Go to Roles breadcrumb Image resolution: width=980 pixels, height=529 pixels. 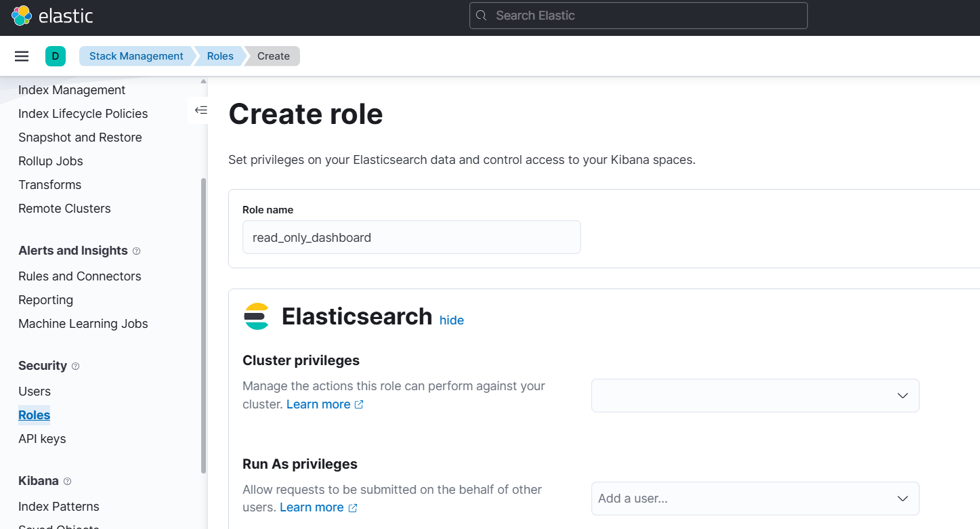(x=220, y=56)
